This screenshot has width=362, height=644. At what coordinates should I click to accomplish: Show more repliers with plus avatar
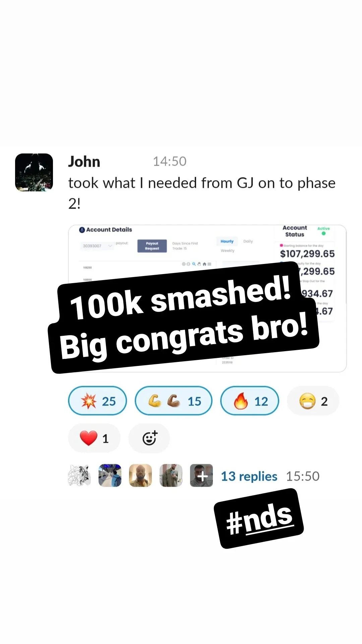(x=201, y=475)
